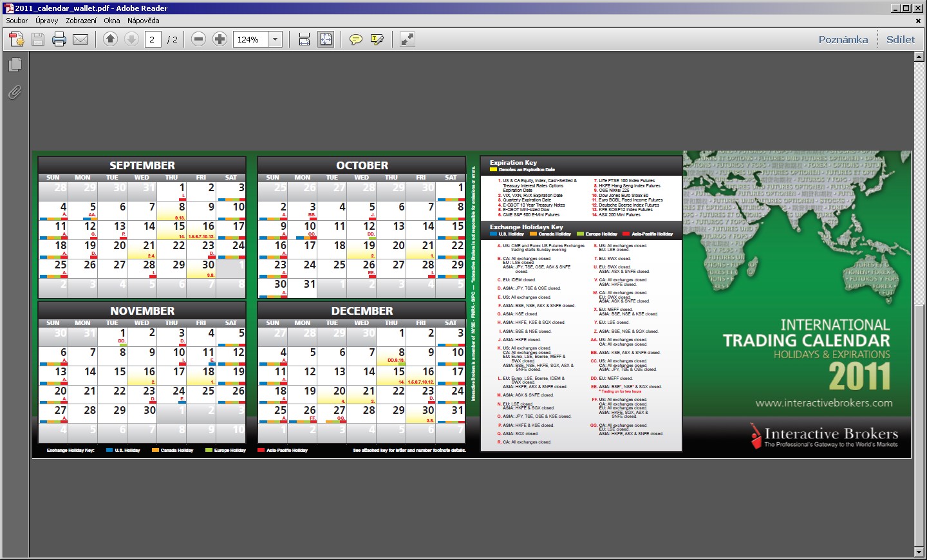This screenshot has width=927, height=560.
Task: Click the 'Expiration Key' heading
Action: pyautogui.click(x=513, y=163)
